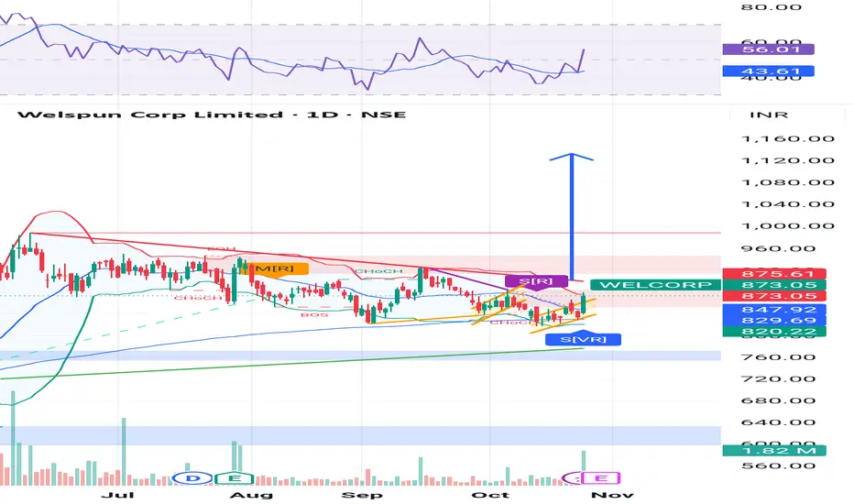
Task: Click the 1,000.00 price axis value
Action: click(788, 226)
